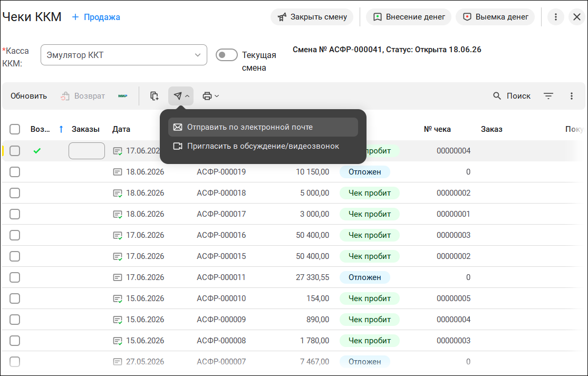The image size is (588, 376).
Task: Click document icon of АСФР-000007 row
Action: click(118, 362)
